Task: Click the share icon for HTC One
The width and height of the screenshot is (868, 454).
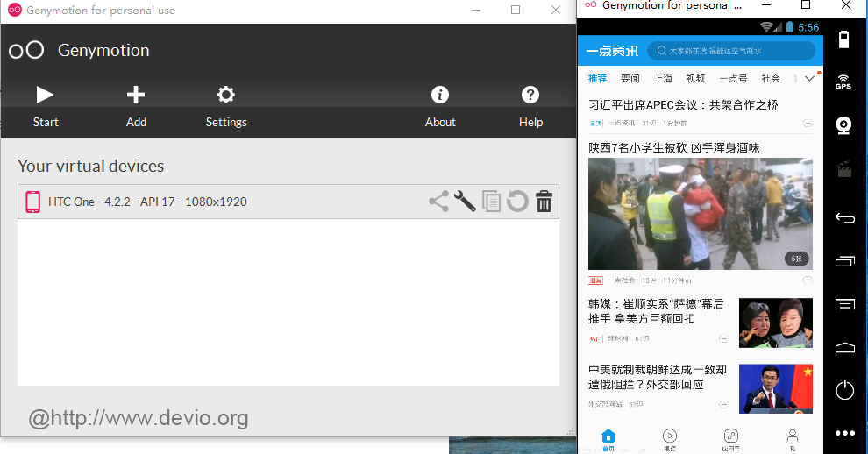Action: [x=439, y=202]
